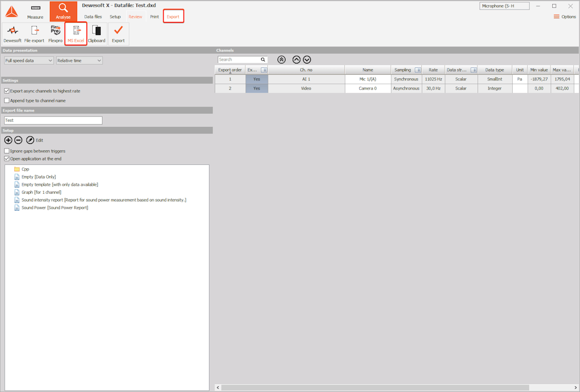Viewport: 580px width, 392px height.
Task: Open the Options menu icon
Action: (556, 16)
